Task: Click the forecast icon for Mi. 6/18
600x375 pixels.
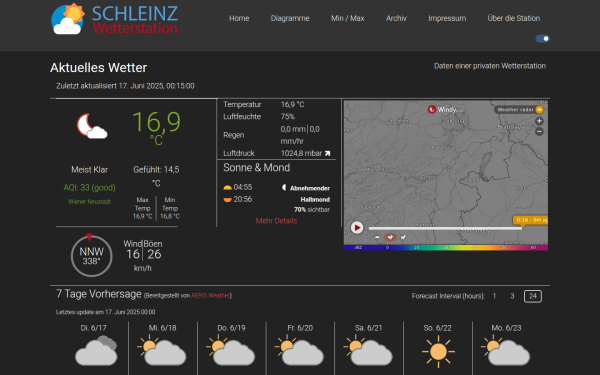Action: pos(161,351)
